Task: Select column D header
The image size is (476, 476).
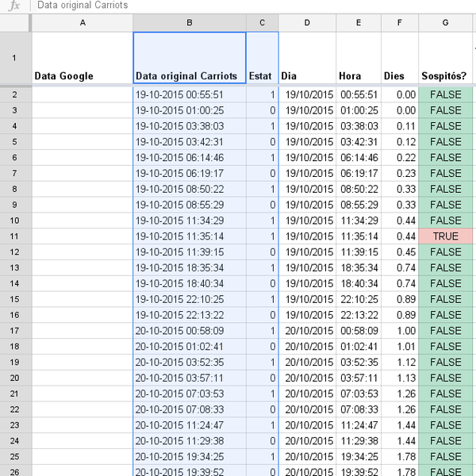Action: coord(307,24)
